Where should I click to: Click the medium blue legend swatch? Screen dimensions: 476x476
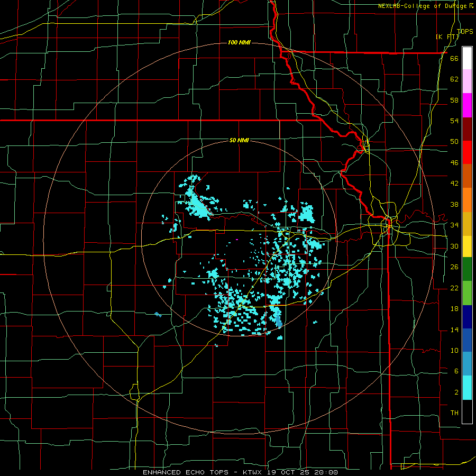(x=467, y=340)
